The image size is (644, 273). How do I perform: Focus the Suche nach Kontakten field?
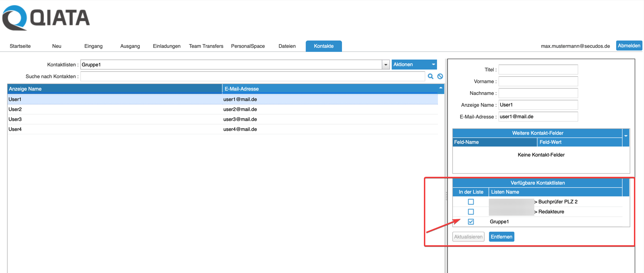point(252,76)
